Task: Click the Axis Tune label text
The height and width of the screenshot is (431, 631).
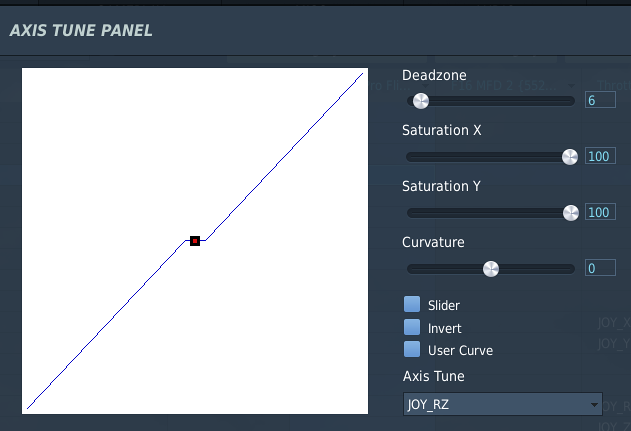Action: coord(433,376)
